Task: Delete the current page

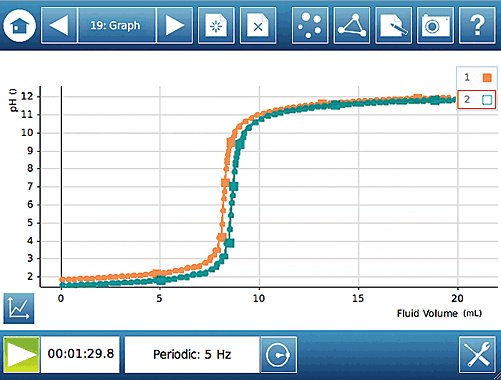Action: (x=258, y=26)
